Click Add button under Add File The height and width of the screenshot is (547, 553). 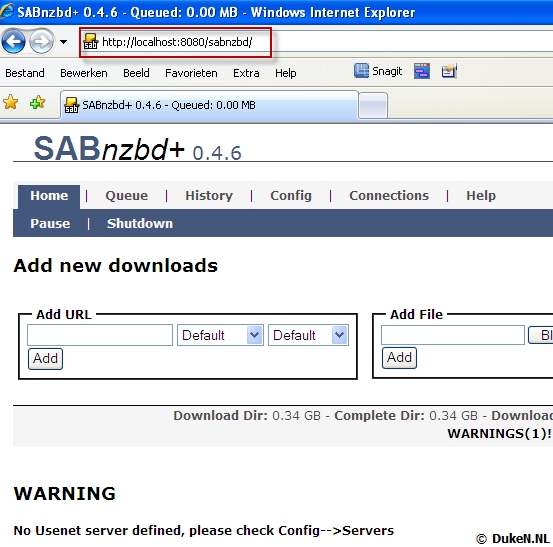coord(399,358)
